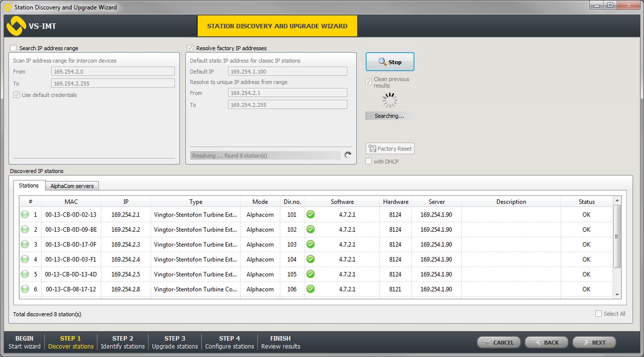The width and height of the screenshot is (644, 357).
Task: Toggle Resolve factory IP addresses checkbox
Action: 190,48
